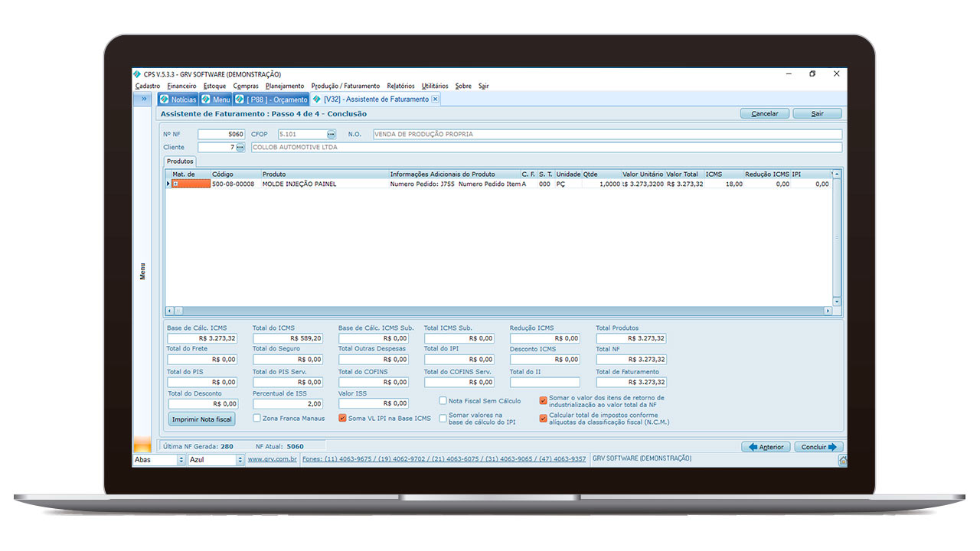Click the grid horizontal scrollbar right arrow
The height and width of the screenshot is (551, 980).
click(828, 311)
